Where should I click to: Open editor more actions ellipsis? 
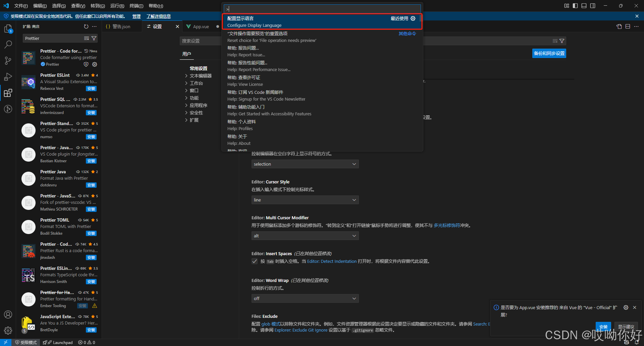(636, 26)
